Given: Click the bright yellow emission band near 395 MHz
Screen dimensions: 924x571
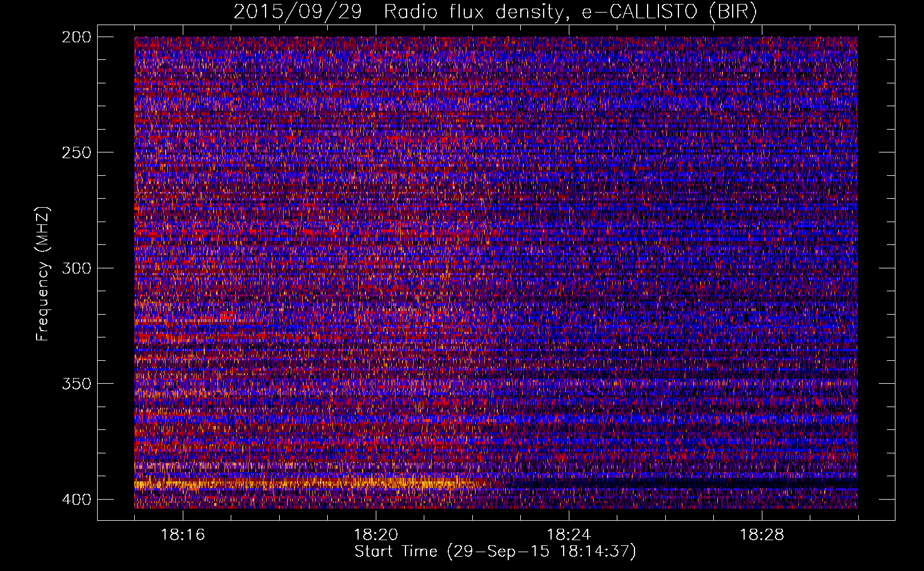Looking at the screenshot, I should [x=308, y=484].
